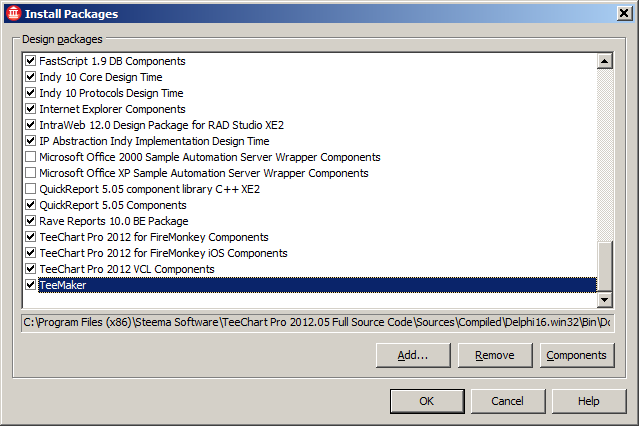
Task: Uncheck Indy 10 Core Design Time checkbox
Action: [x=31, y=77]
